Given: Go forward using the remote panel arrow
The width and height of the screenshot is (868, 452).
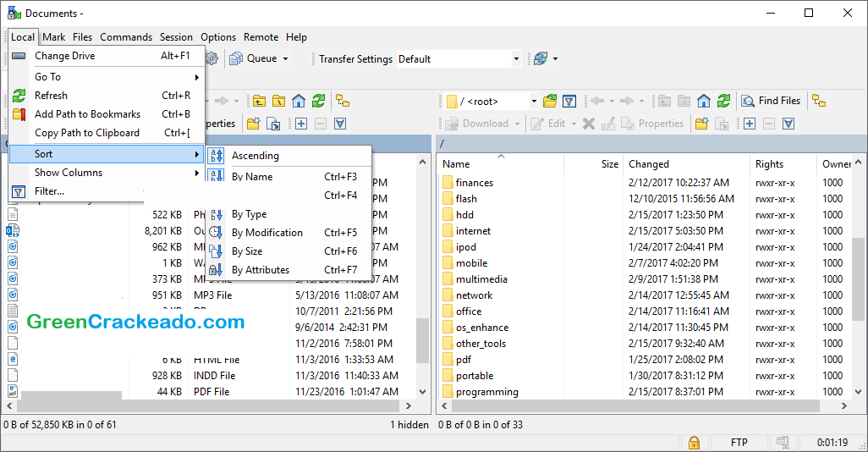Looking at the screenshot, I should coord(627,101).
